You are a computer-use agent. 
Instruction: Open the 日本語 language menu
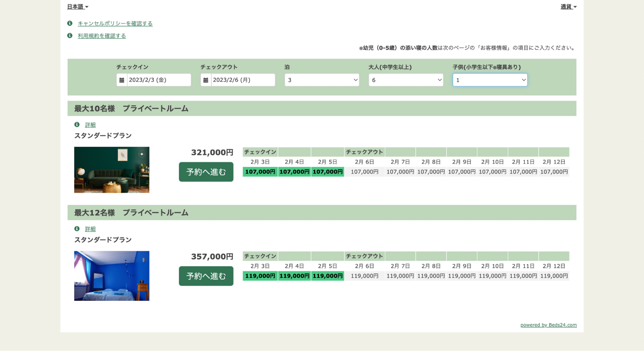pyautogui.click(x=77, y=7)
